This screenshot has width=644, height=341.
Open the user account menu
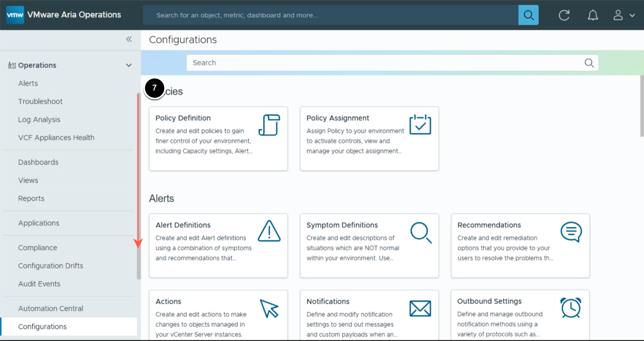624,15
